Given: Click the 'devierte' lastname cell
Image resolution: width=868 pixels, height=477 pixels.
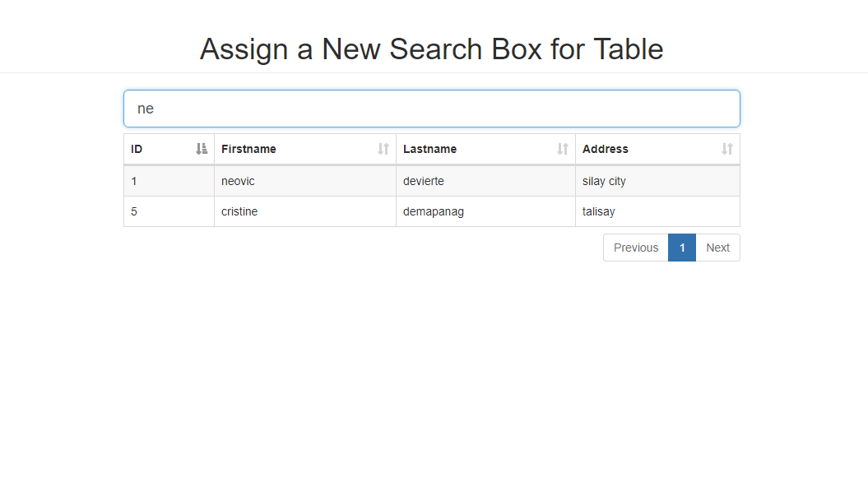Looking at the screenshot, I should coord(485,181).
